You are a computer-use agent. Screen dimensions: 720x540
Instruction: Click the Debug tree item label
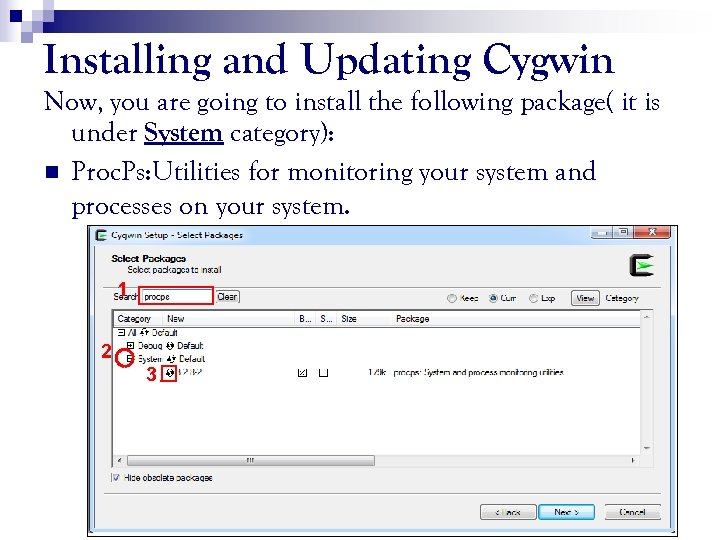click(x=150, y=345)
